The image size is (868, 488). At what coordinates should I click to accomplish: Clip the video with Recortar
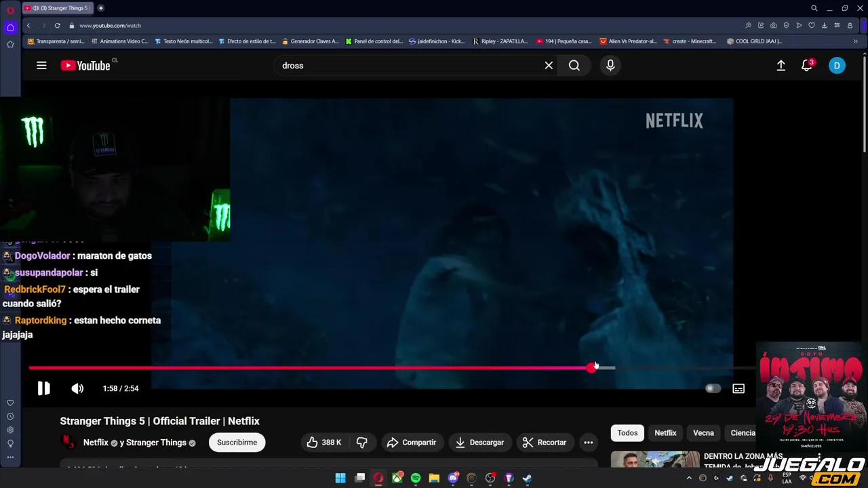pyautogui.click(x=545, y=443)
